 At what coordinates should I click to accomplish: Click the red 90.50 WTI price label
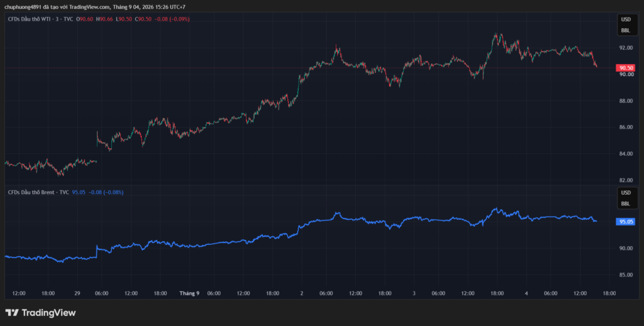pyautogui.click(x=626, y=68)
